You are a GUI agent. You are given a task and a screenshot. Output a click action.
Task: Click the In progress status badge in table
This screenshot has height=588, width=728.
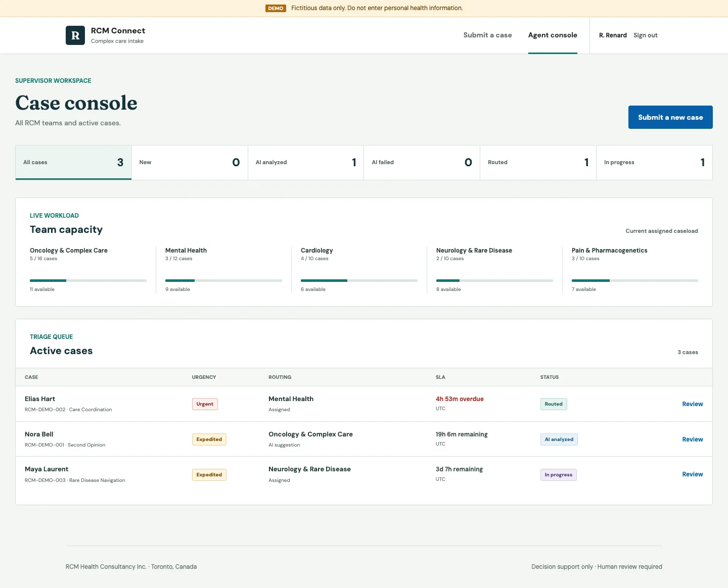(559, 475)
